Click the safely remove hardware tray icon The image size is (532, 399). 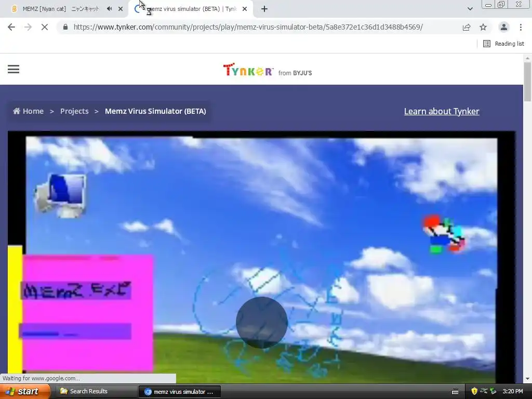(493, 391)
